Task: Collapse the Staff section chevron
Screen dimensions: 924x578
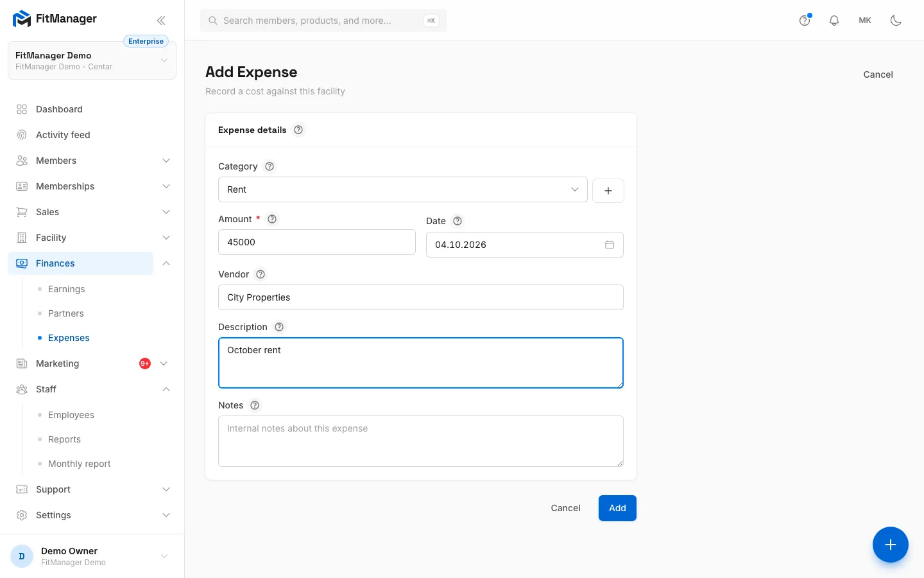Action: (166, 389)
